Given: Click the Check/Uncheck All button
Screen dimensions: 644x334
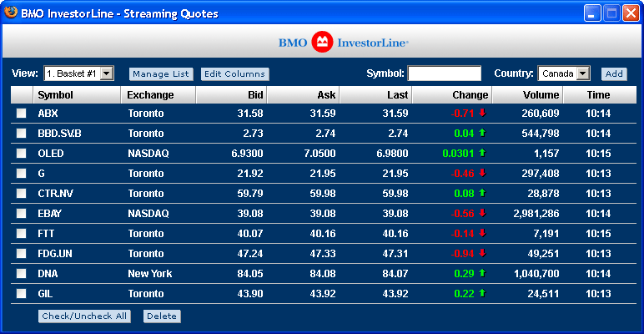Looking at the screenshot, I should tap(84, 316).
